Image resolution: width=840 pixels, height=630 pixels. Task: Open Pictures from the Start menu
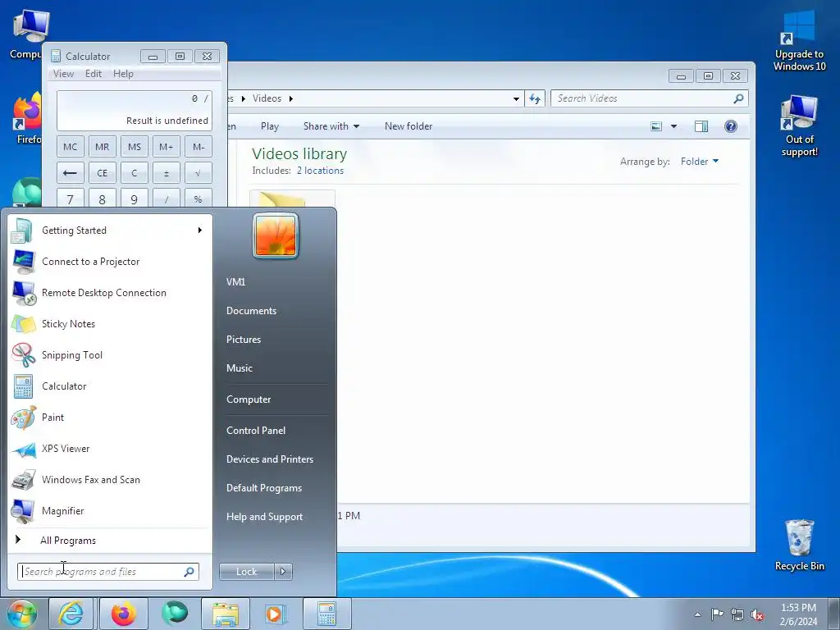(243, 340)
